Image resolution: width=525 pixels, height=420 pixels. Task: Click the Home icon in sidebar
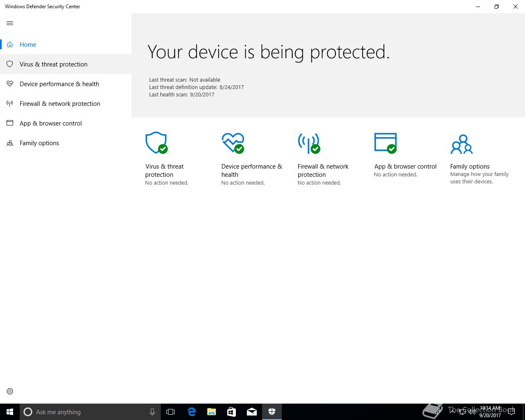pos(10,44)
